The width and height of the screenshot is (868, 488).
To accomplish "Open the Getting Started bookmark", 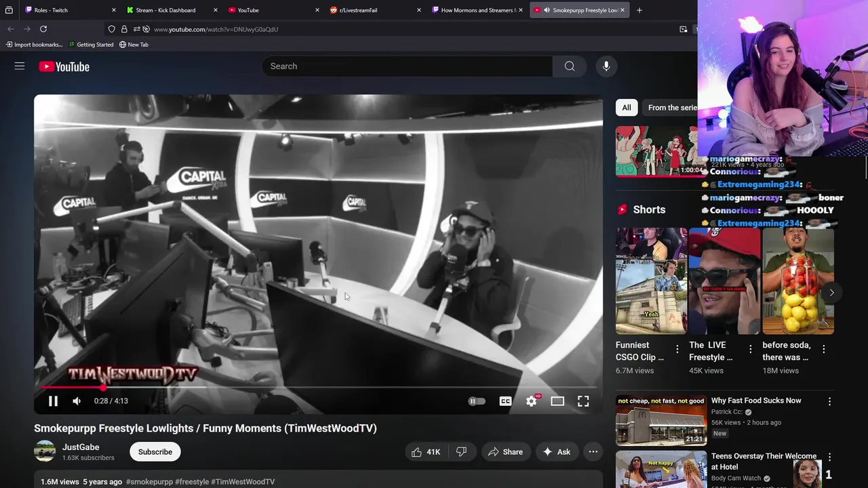I will coord(91,45).
